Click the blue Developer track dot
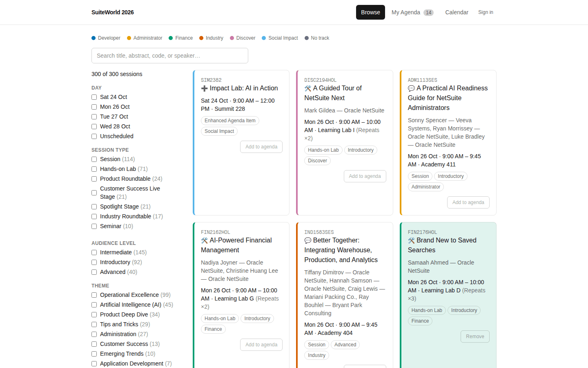The width and height of the screenshot is (588, 368). (x=94, y=38)
